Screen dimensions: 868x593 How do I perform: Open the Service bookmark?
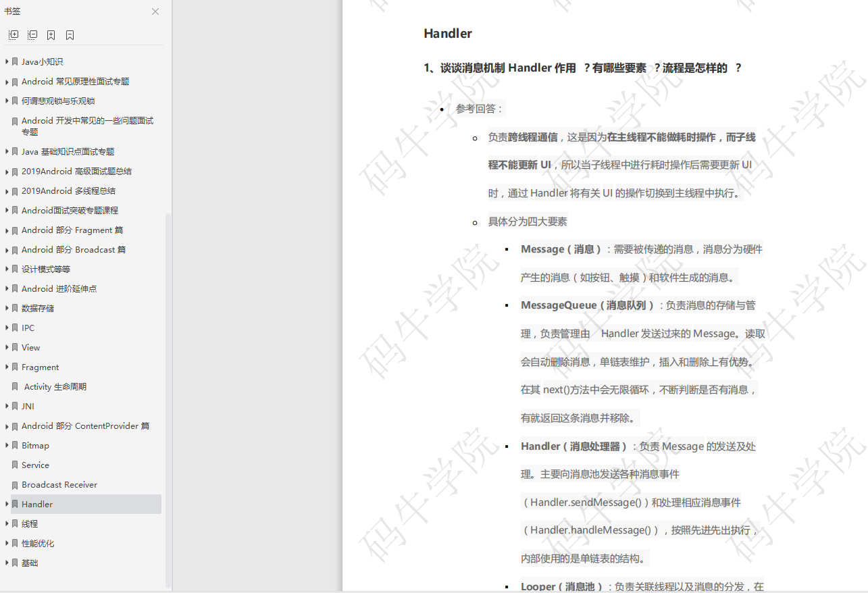[35, 465]
